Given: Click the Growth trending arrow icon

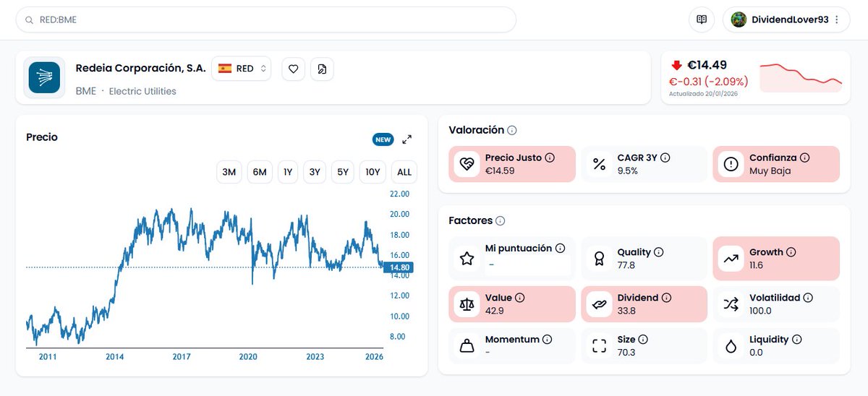Looking at the screenshot, I should coord(731,259).
